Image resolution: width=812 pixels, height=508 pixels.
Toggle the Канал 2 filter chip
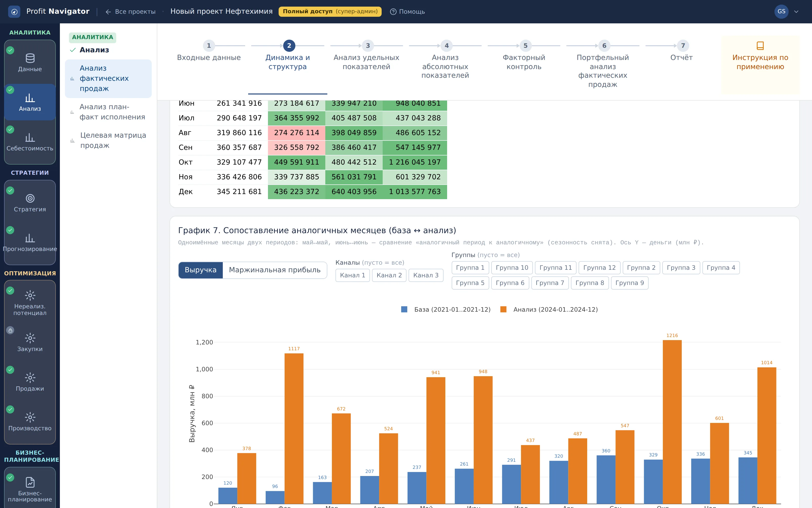pos(389,275)
